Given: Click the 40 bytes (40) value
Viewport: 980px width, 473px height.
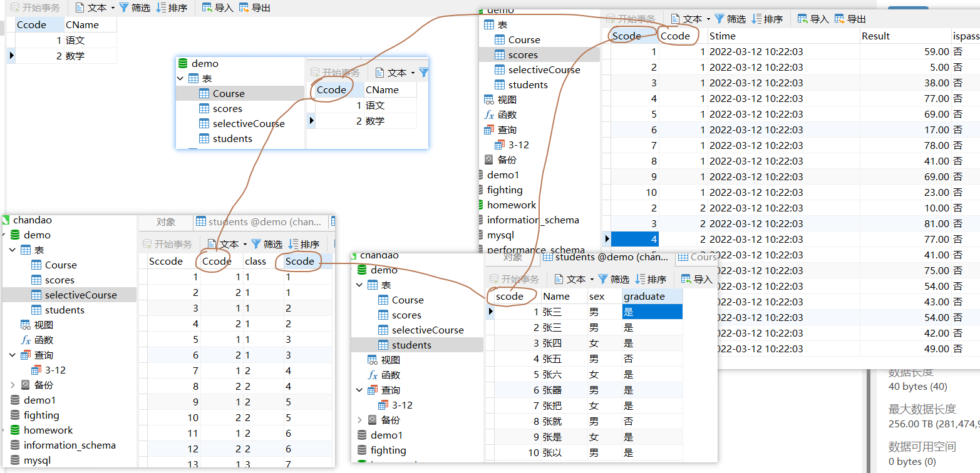Looking at the screenshot, I should tap(917, 387).
